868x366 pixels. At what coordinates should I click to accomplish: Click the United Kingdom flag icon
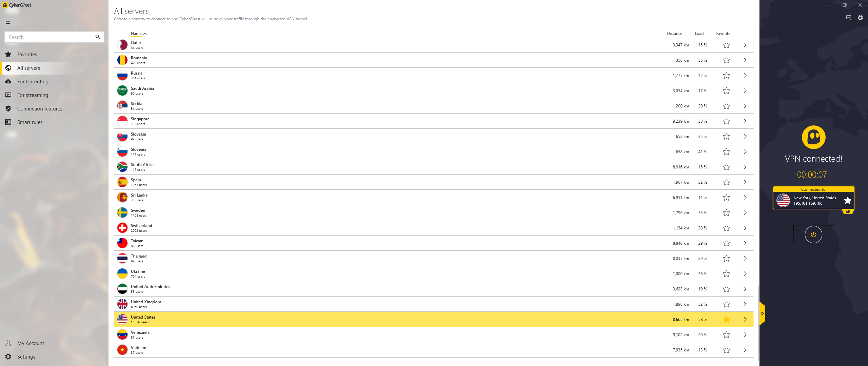[122, 304]
